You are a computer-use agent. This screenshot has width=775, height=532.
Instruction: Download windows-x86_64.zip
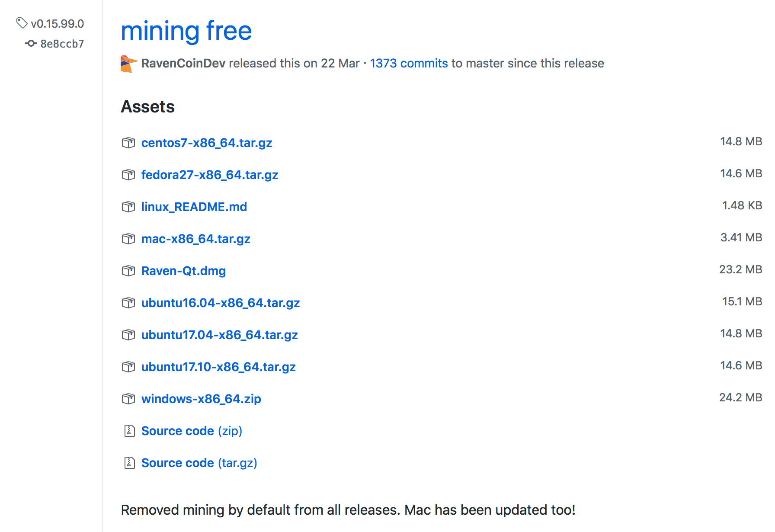(x=201, y=399)
